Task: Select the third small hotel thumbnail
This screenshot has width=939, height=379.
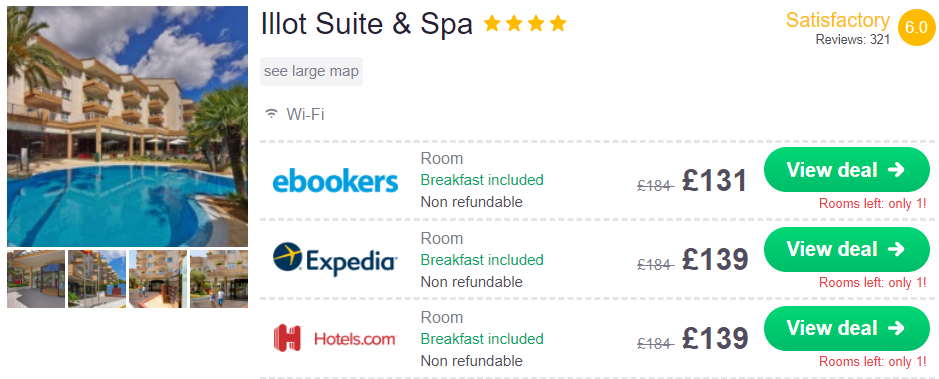Action: pyautogui.click(x=158, y=279)
